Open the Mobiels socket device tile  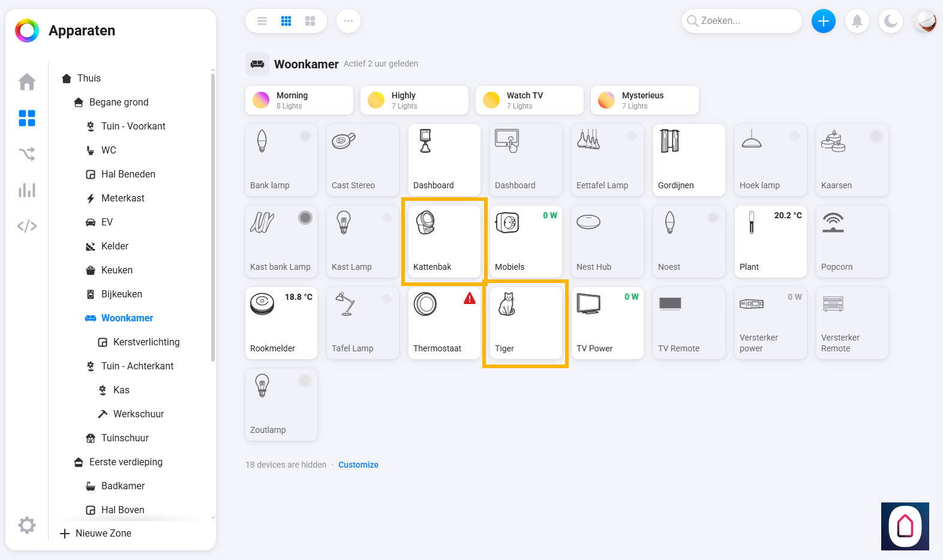526,242
